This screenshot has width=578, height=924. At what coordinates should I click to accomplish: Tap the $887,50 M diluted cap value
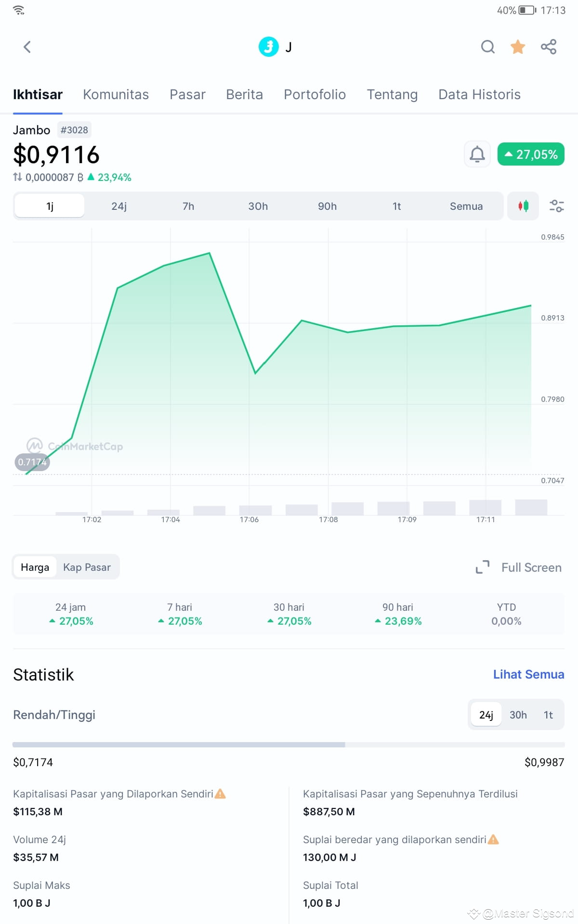click(x=329, y=811)
